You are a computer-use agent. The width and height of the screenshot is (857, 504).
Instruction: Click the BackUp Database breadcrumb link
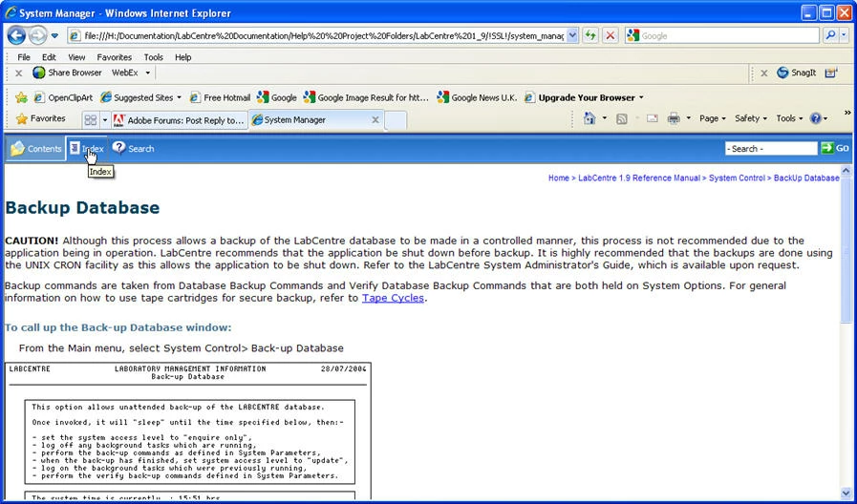(806, 178)
